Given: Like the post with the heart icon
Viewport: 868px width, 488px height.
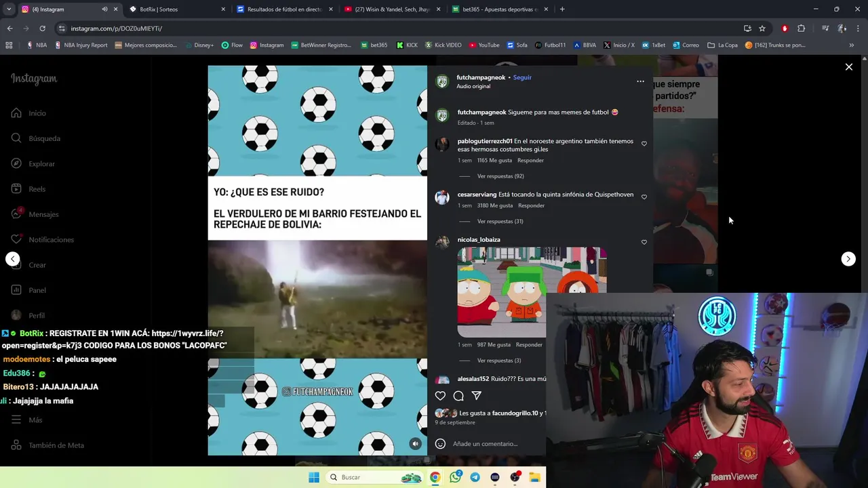Looking at the screenshot, I should pos(440,396).
